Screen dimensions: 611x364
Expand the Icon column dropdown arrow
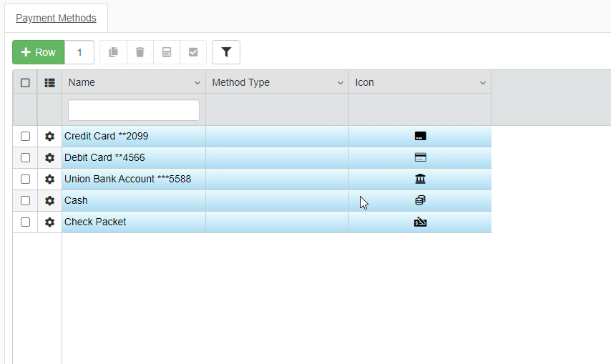(483, 83)
